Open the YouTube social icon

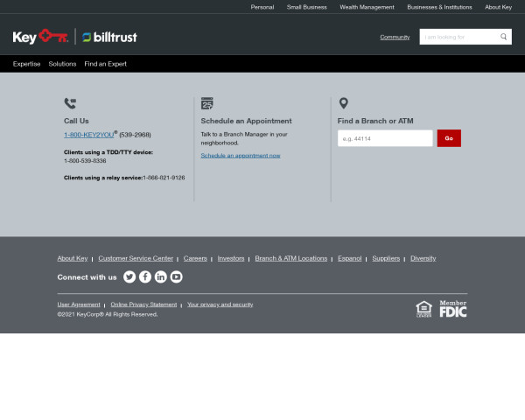177,277
